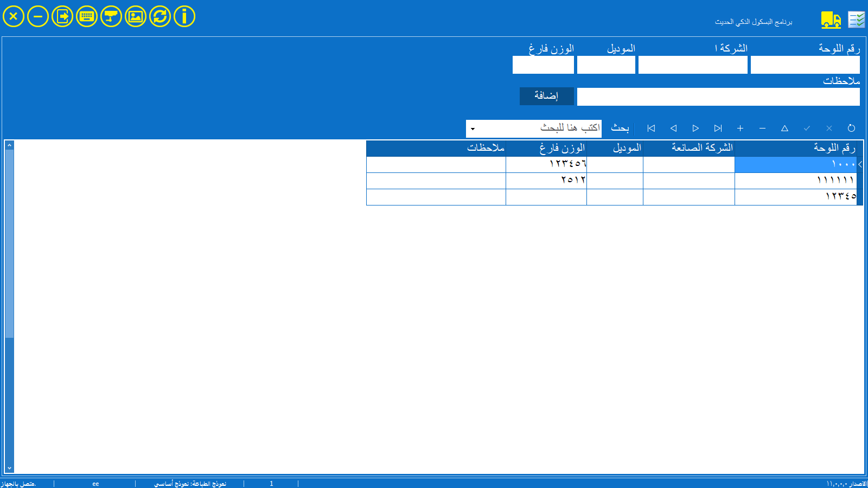
Task: Select the table row with plate ١١١١١١
Action: 795,181
